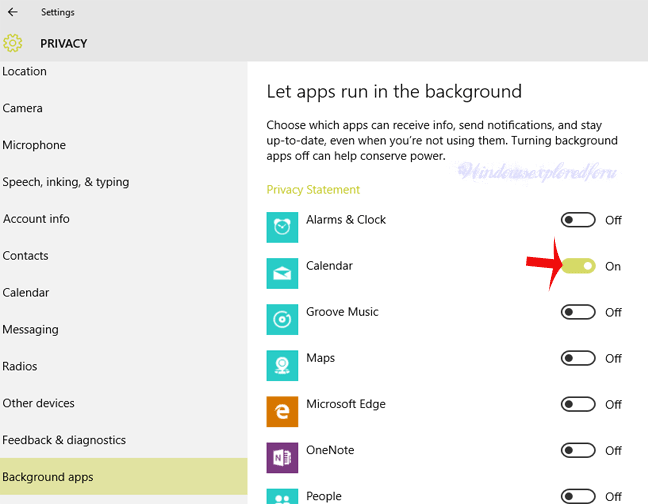Screen dimensions: 648x504
Task: Click the Calendar app icon
Action: (282, 273)
